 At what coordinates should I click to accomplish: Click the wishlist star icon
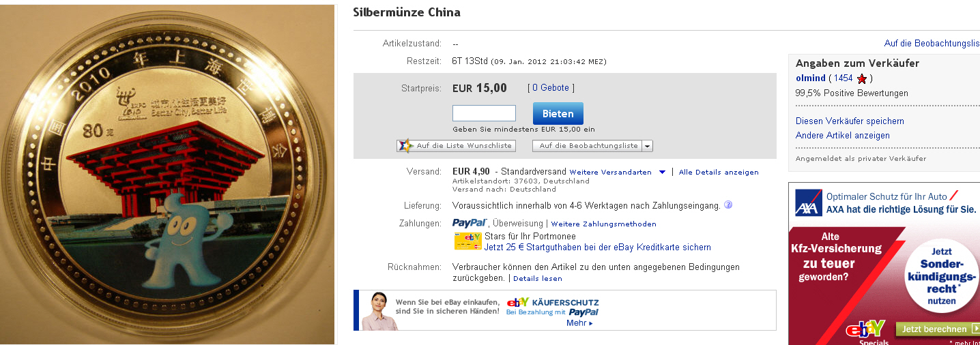(x=405, y=145)
